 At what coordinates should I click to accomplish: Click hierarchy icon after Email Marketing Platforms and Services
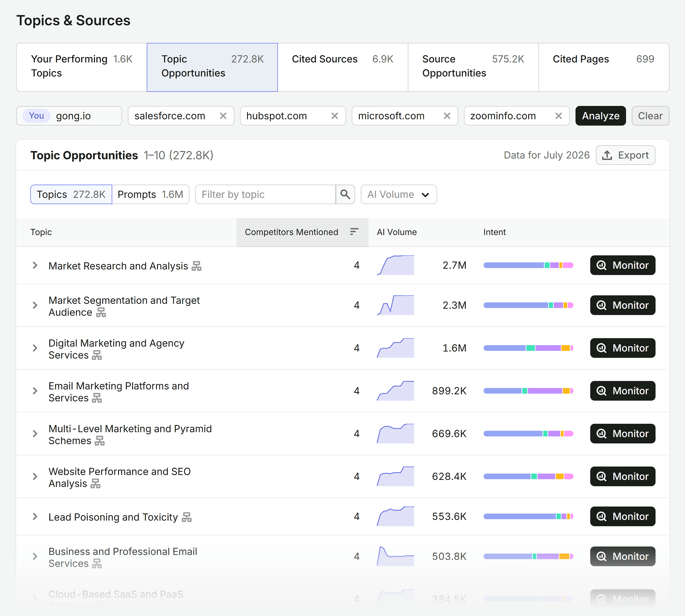97,398
